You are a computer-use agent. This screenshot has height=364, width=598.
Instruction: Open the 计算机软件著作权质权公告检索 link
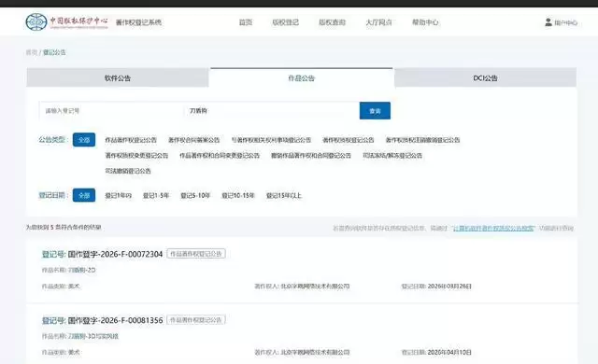(493, 228)
